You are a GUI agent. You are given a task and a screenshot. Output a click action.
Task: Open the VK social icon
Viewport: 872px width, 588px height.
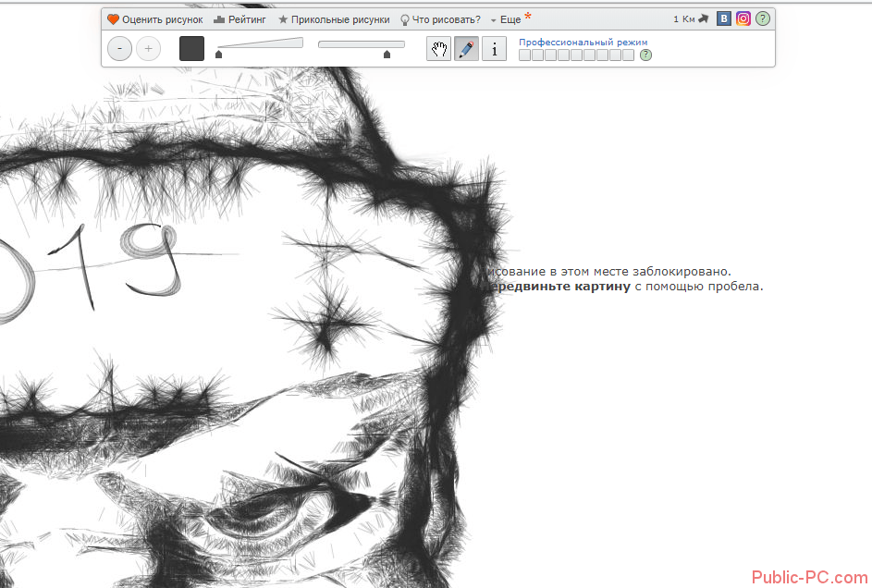[x=723, y=18]
